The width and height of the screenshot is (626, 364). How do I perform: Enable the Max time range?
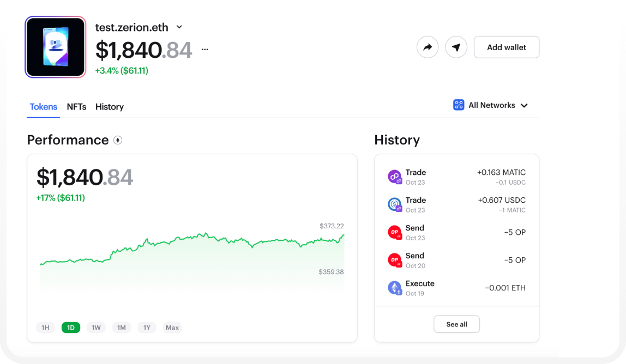point(172,327)
